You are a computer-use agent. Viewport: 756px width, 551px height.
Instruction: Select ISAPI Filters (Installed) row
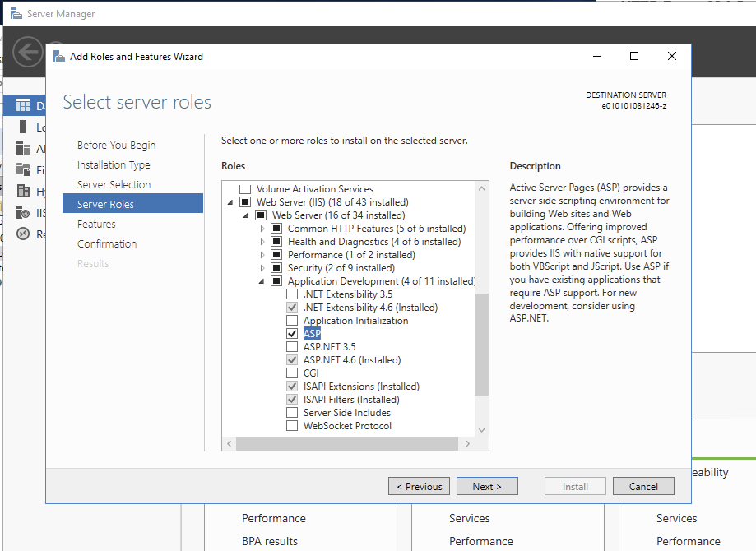pyautogui.click(x=351, y=400)
